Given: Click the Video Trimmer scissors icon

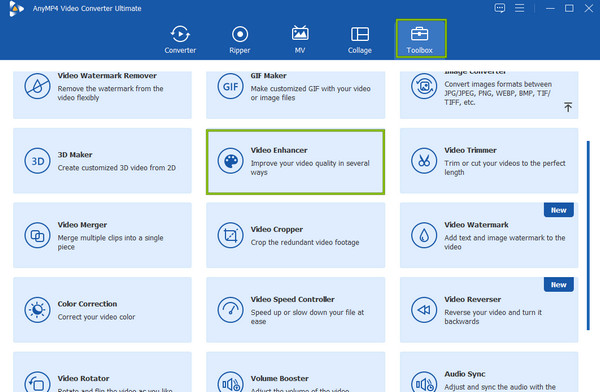Looking at the screenshot, I should tap(424, 161).
